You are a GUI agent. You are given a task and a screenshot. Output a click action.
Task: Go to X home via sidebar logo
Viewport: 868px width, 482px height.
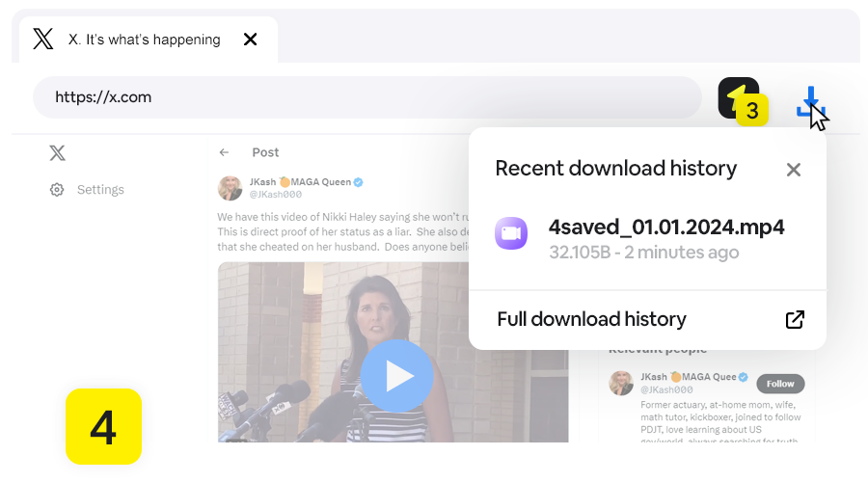[58, 152]
